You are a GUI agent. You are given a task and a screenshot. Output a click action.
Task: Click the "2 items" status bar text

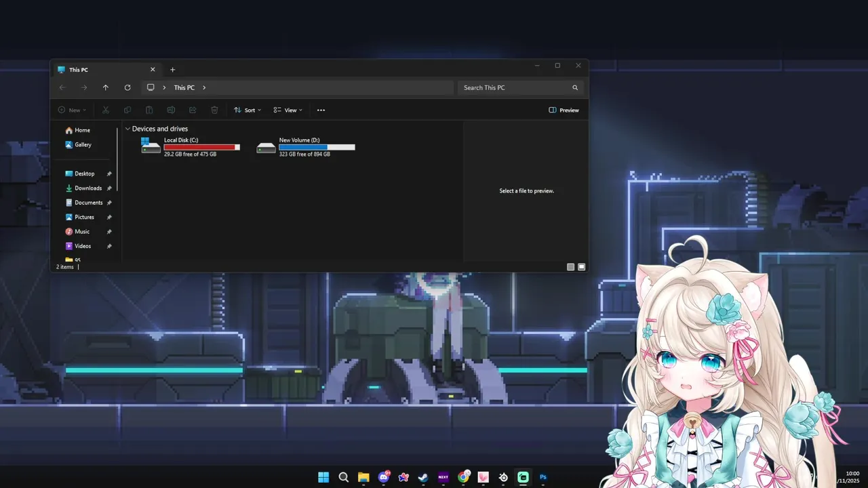pos(65,267)
